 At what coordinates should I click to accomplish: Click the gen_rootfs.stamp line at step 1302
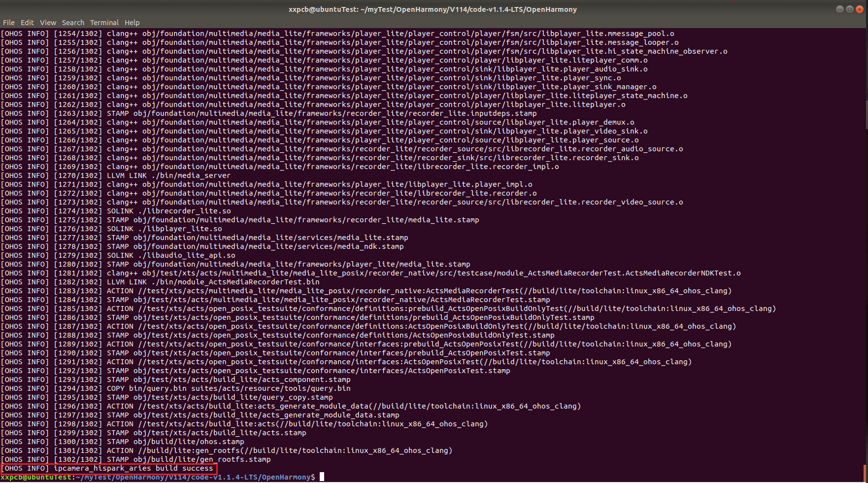pos(189,459)
